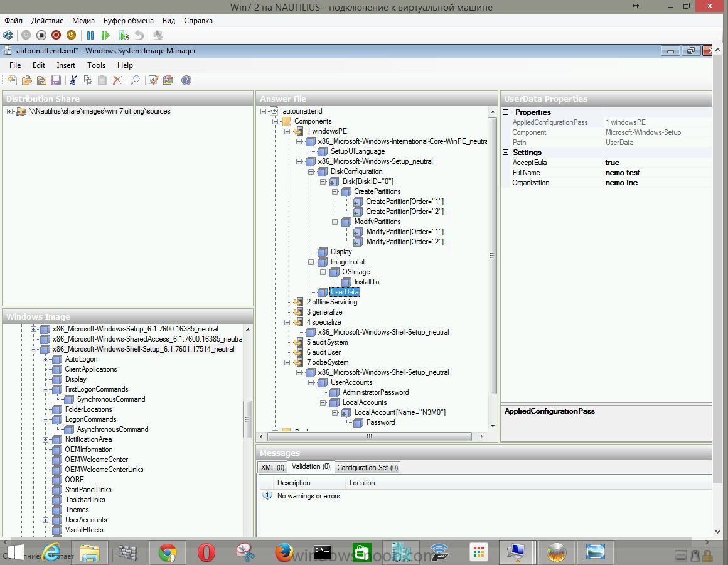This screenshot has height=565, width=728.
Task: Save VM state with the orange power icon
Action: pos(71,35)
